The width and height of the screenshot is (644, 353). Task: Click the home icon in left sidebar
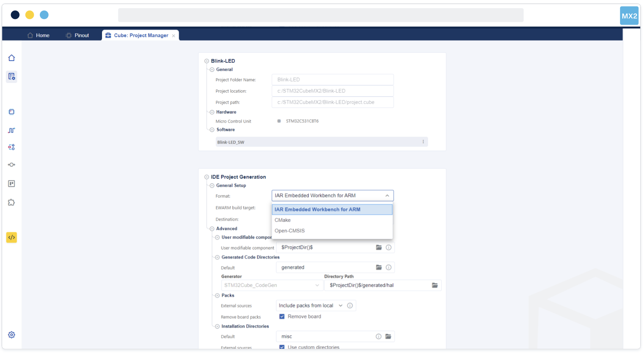point(11,58)
